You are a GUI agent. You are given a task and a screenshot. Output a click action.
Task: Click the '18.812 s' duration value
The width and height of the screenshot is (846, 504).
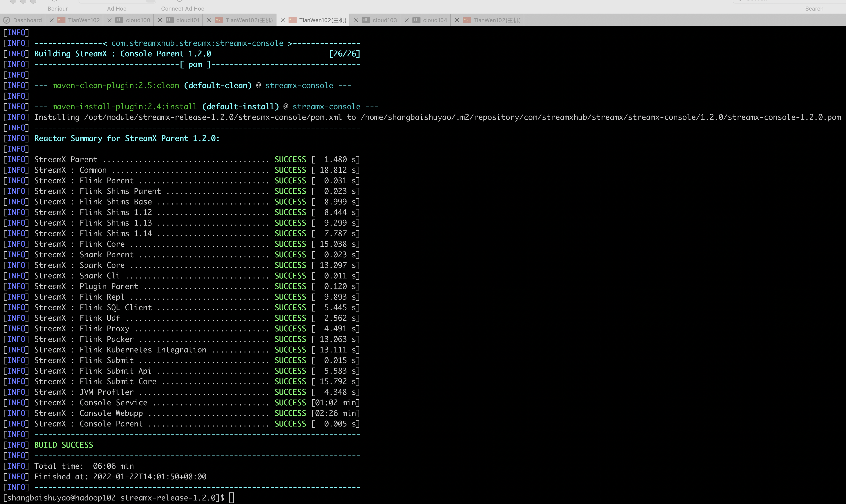coord(338,170)
